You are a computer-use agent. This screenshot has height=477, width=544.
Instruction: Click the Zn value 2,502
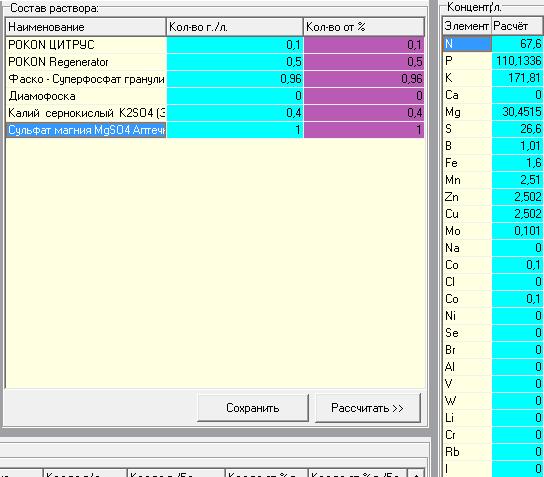[x=518, y=197]
